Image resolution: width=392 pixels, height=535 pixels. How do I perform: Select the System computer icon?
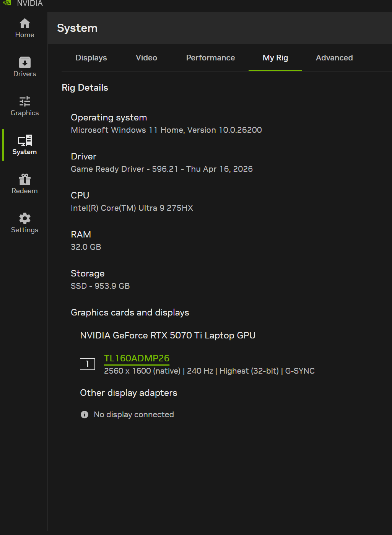25,140
